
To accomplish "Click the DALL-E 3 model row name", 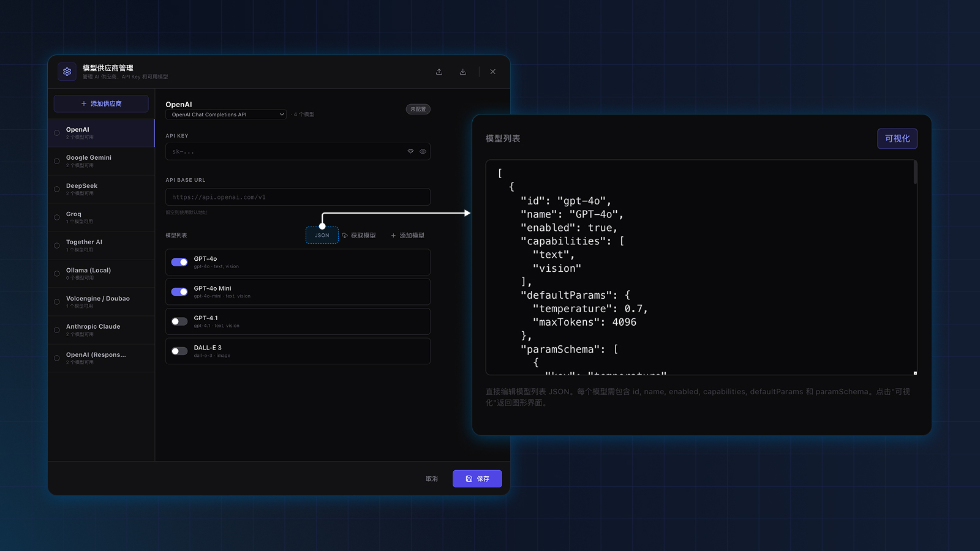I will (208, 348).
